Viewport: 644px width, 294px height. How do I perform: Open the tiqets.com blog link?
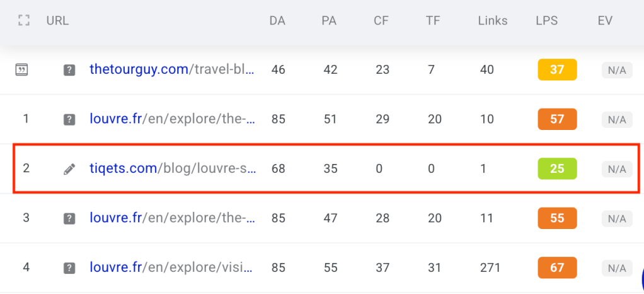pyautogui.click(x=172, y=168)
